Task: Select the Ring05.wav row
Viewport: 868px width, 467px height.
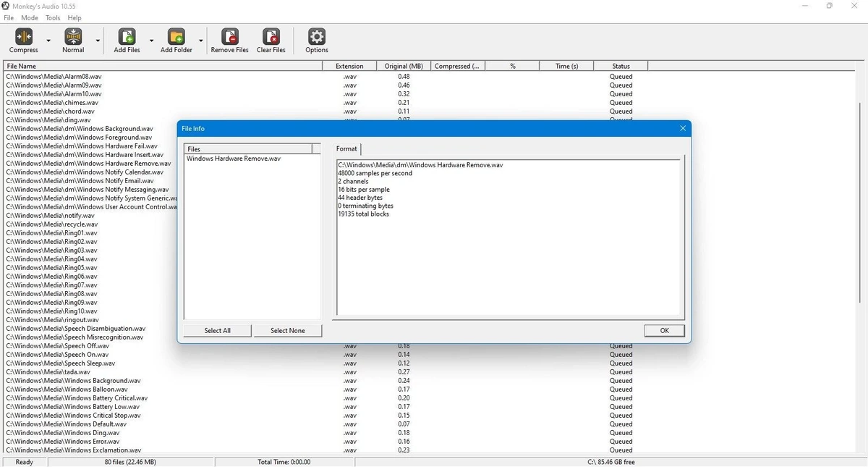Action: coord(51,267)
